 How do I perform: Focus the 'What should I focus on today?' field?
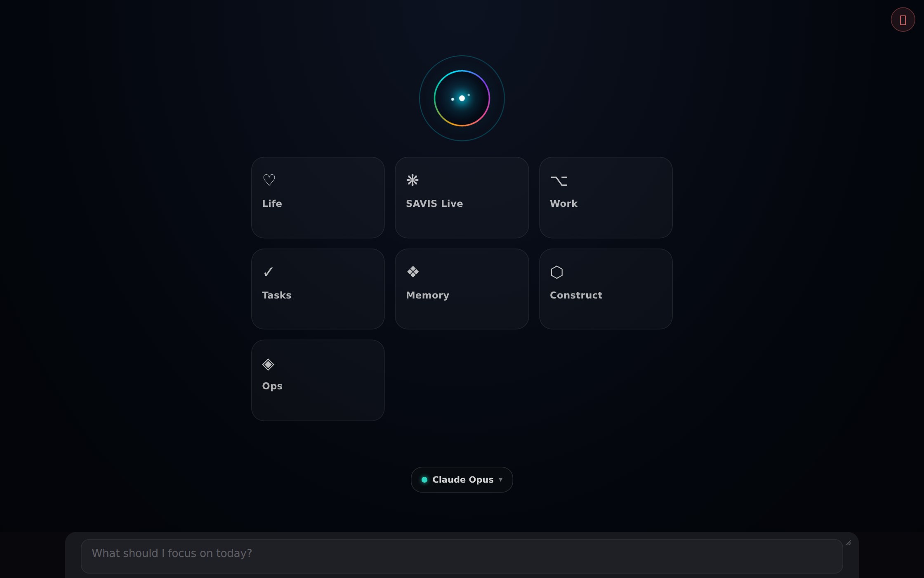[x=462, y=556]
